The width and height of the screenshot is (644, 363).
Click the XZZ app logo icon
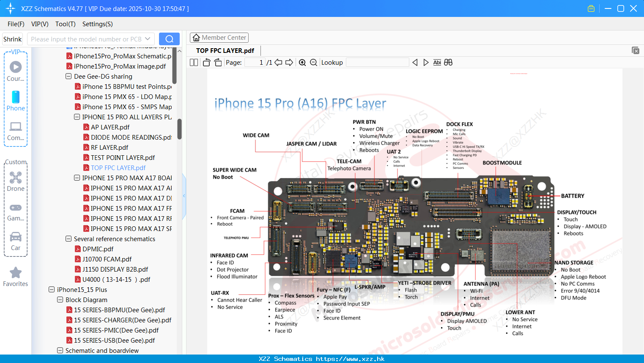pos(10,8)
